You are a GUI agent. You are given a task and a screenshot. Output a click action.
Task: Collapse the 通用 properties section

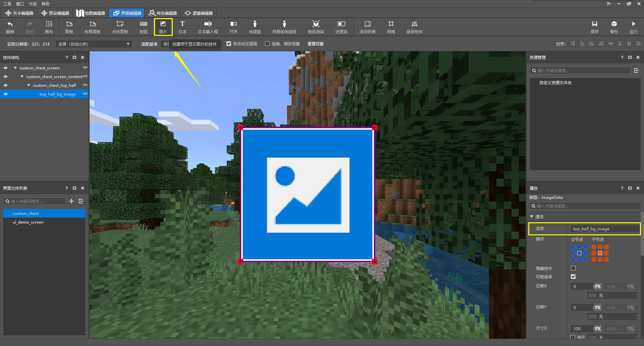point(532,217)
